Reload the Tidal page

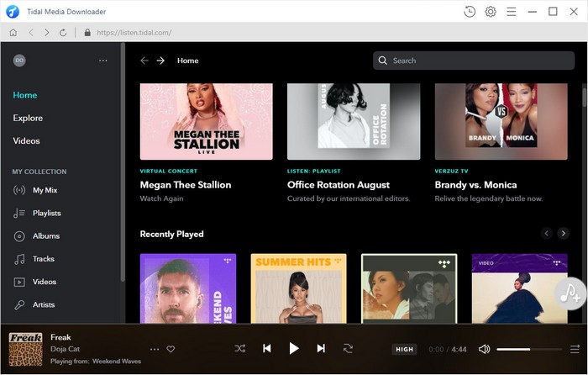tap(63, 33)
